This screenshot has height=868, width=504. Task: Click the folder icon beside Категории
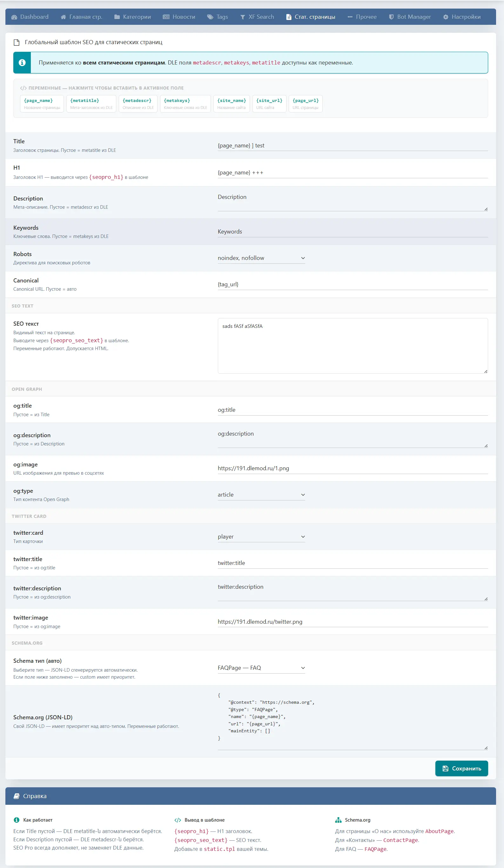[x=117, y=17]
